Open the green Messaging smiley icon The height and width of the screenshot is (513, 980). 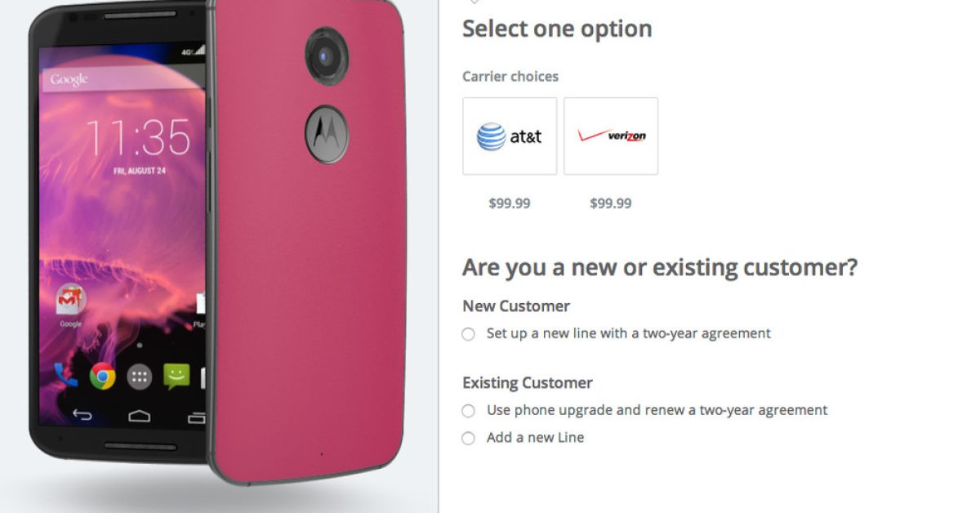(176, 376)
